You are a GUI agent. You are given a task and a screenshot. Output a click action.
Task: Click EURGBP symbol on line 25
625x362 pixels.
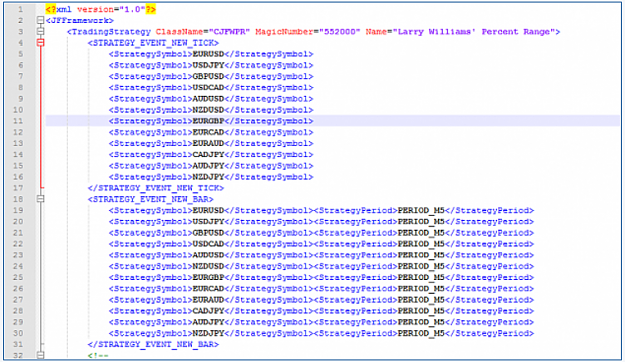208,277
